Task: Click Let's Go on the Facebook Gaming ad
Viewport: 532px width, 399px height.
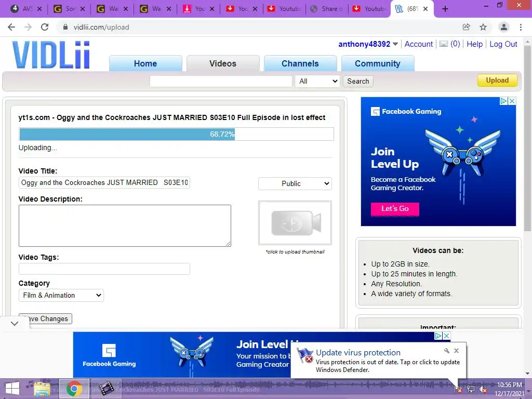Action: tap(395, 209)
